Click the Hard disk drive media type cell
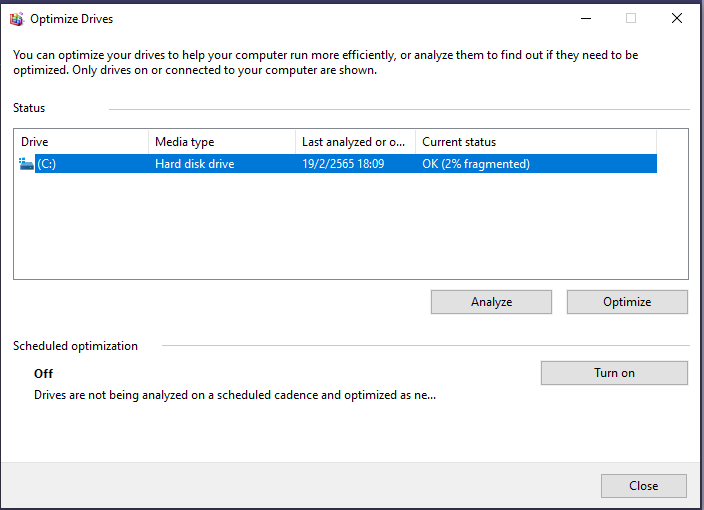Viewport: 704px width, 510px height. pos(195,164)
